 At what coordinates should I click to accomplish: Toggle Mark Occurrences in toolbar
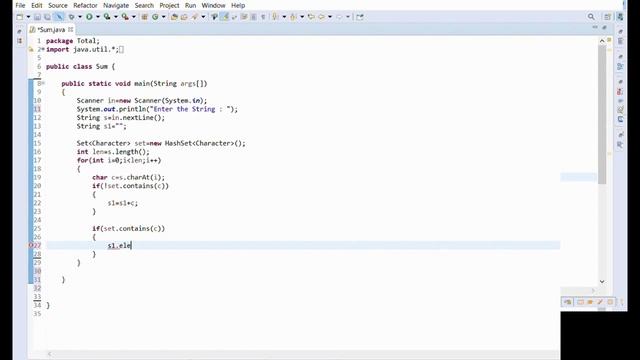pyautogui.click(x=224, y=17)
